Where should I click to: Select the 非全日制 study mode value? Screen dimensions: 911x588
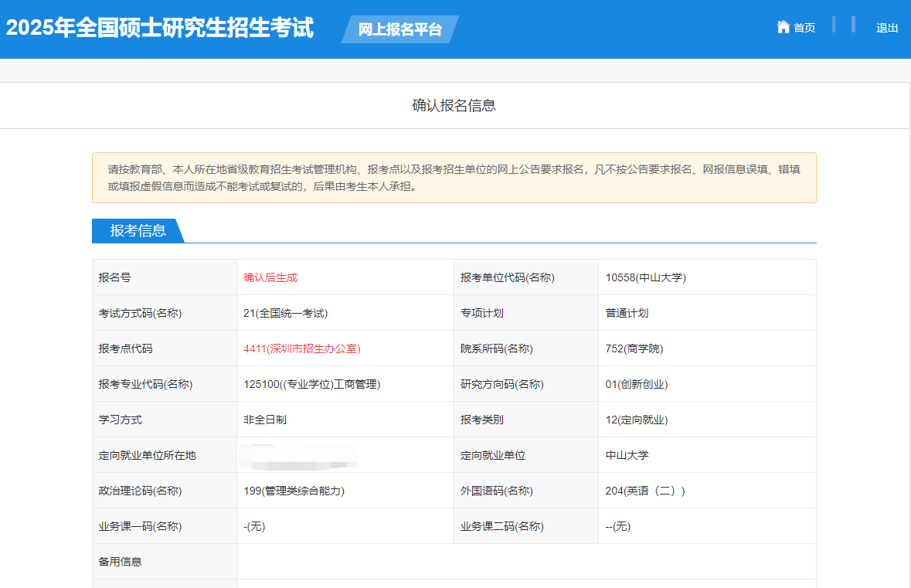pos(265,420)
